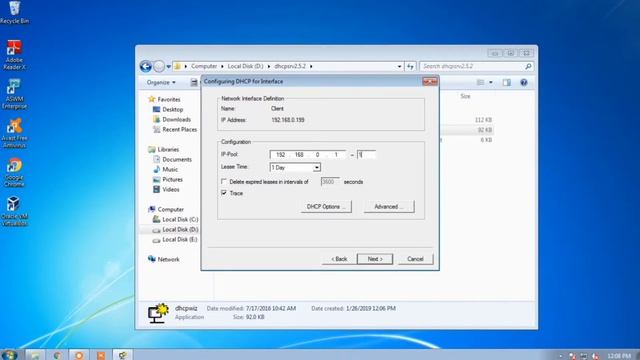
Task: Cancel the DHCP configuration wizard
Action: pos(415,259)
